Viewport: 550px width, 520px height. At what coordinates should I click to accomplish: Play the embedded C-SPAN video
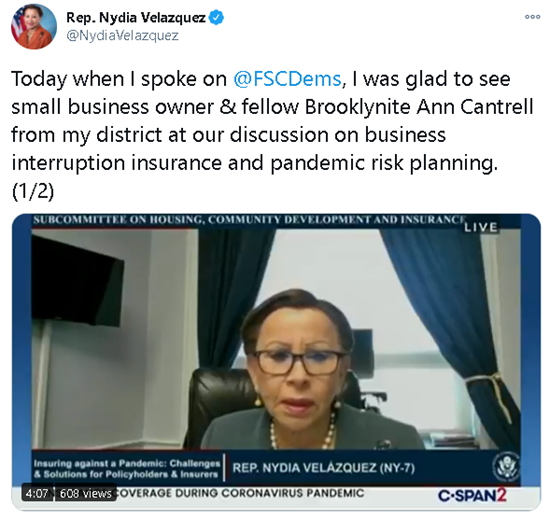pyautogui.click(x=276, y=362)
